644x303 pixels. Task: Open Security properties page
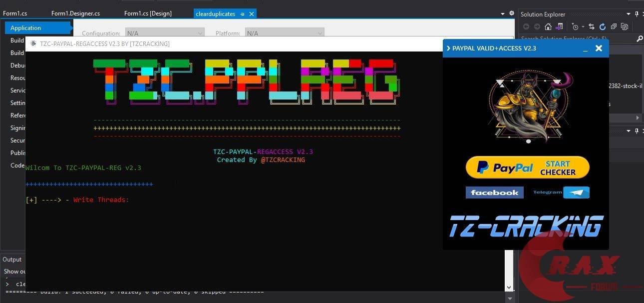point(18,140)
